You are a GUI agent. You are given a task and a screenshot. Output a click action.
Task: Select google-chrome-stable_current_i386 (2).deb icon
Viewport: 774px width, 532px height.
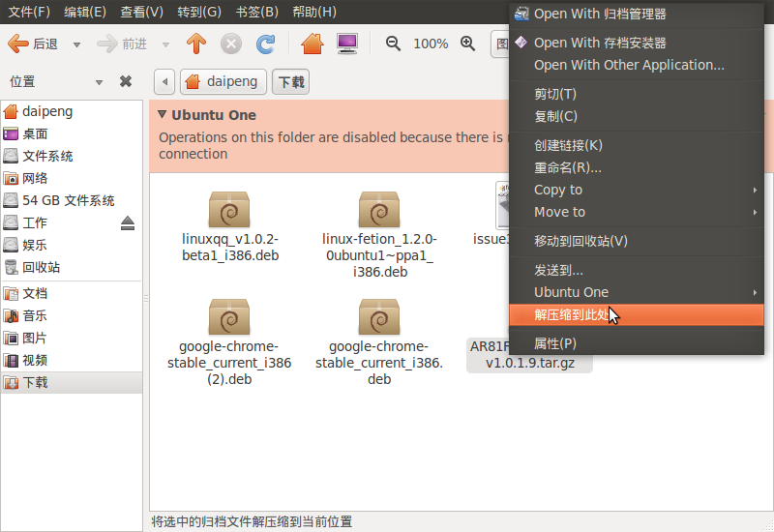[229, 316]
